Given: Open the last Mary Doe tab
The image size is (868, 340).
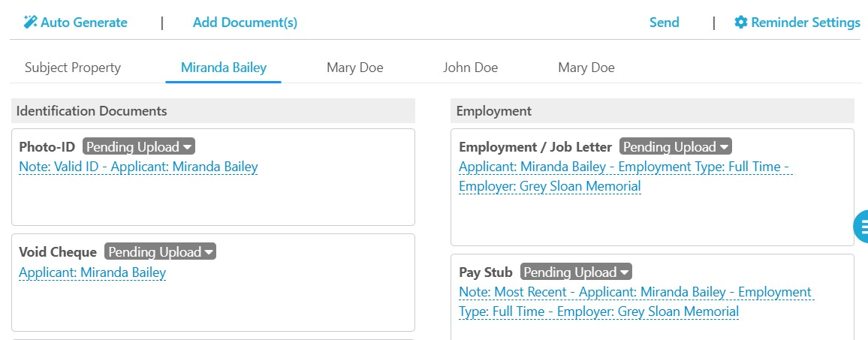Looking at the screenshot, I should [x=586, y=68].
